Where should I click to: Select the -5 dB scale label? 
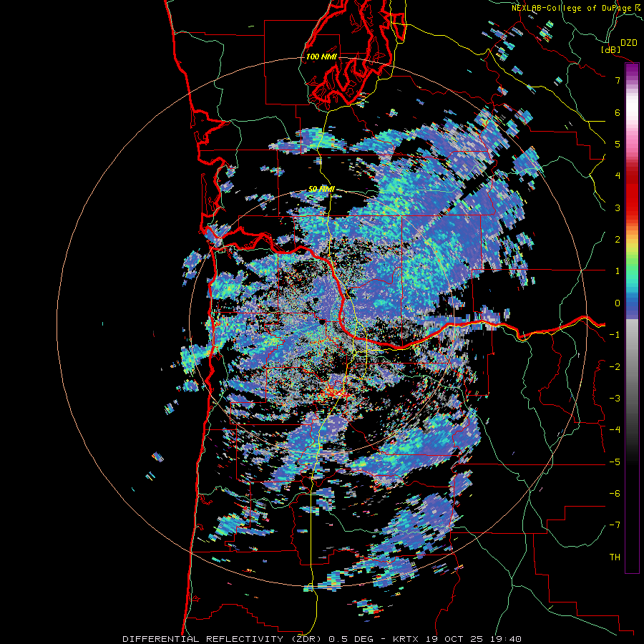pyautogui.click(x=615, y=462)
